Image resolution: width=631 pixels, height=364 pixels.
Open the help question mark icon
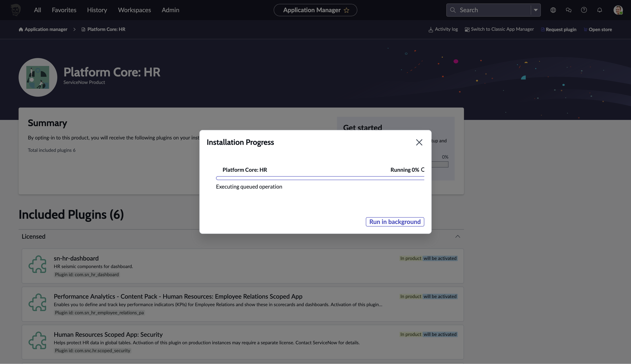click(x=584, y=10)
